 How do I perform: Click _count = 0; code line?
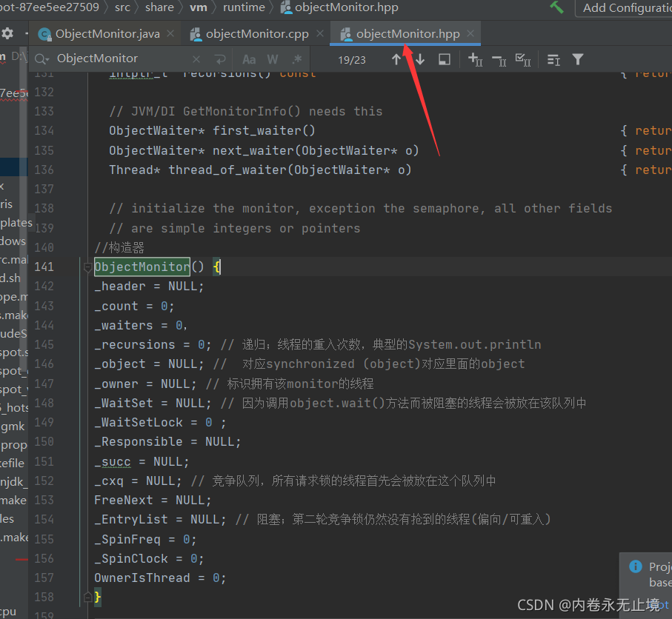[134, 306]
